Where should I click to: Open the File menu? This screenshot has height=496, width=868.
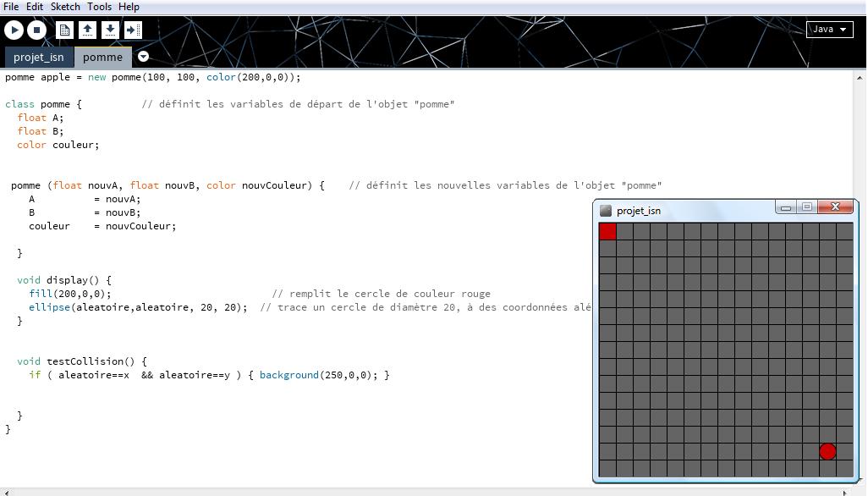[11, 7]
